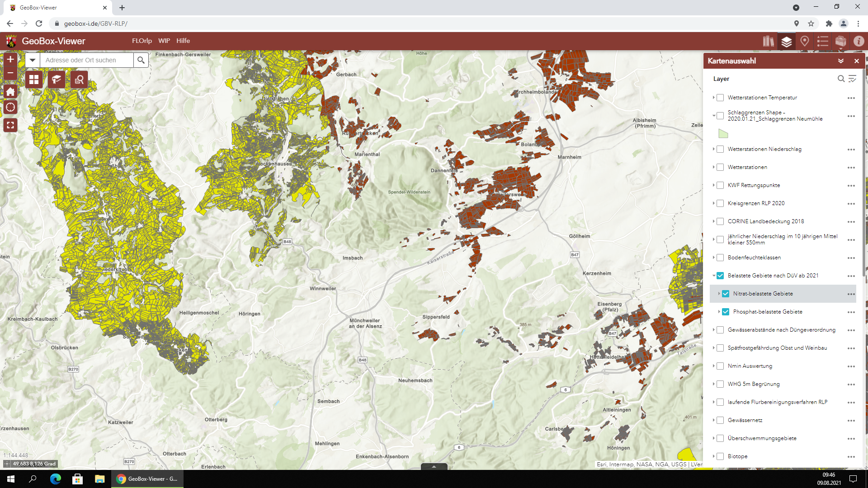868x488 pixels.
Task: Open the Hilfe menu item
Action: pos(183,41)
